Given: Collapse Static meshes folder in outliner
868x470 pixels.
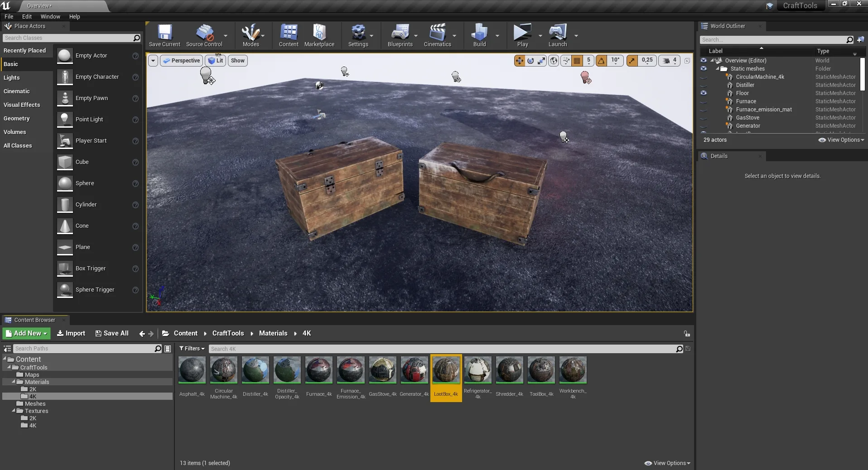Looking at the screenshot, I should 717,69.
